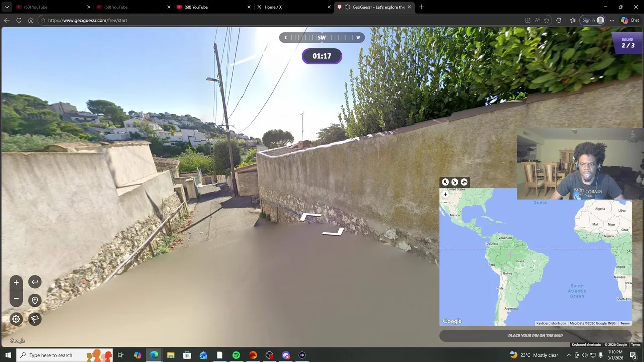Open the volume control in the system tray

point(585,355)
